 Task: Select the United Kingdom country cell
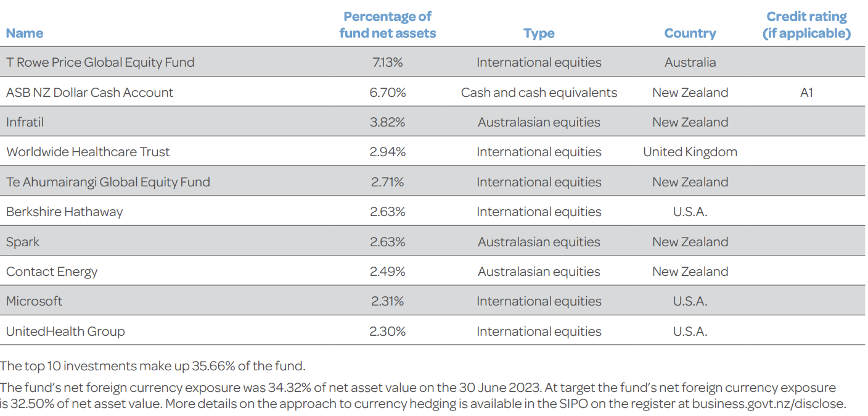690,152
